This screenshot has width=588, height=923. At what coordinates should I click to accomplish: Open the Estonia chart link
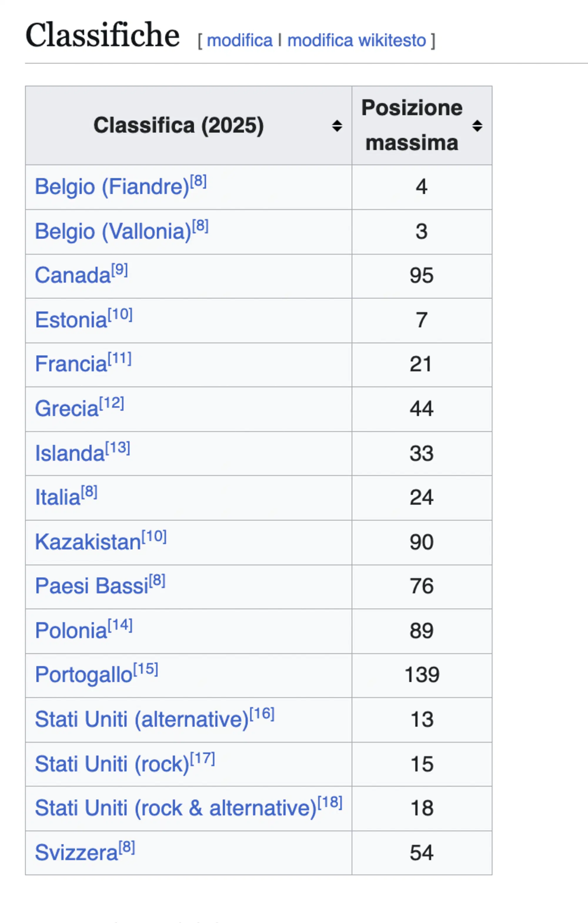(x=71, y=321)
